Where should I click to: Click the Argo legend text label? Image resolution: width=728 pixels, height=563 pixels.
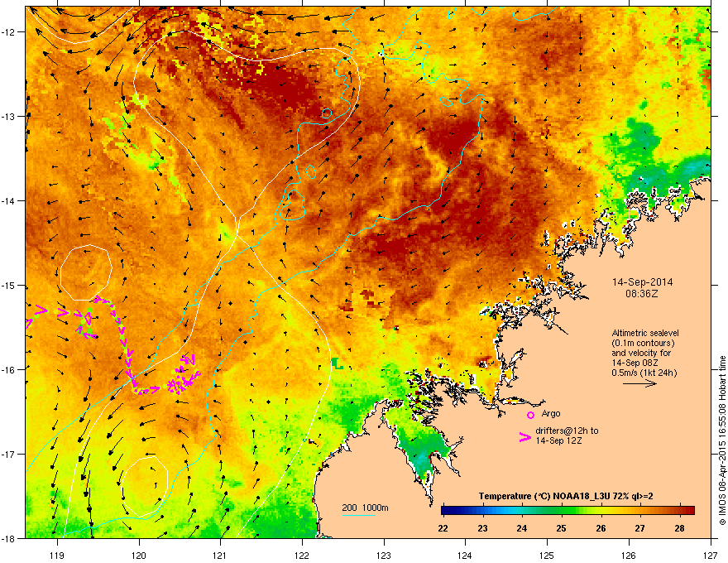pyautogui.click(x=551, y=413)
